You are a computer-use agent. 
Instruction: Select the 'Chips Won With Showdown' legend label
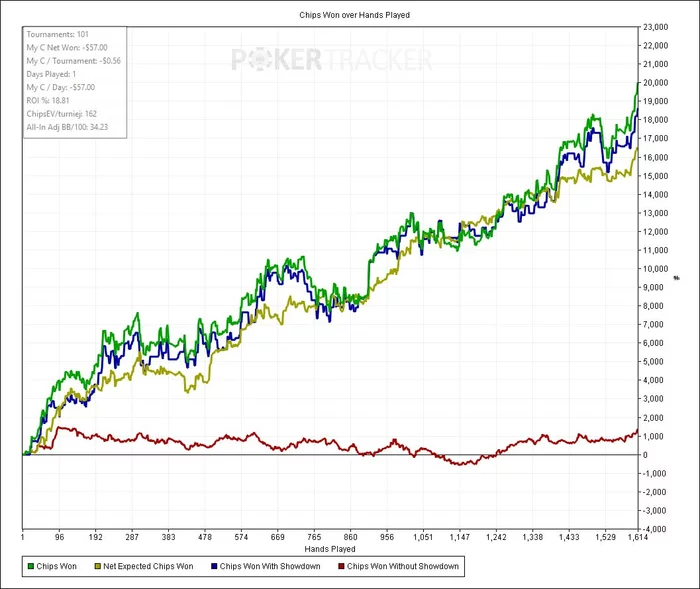tap(270, 566)
